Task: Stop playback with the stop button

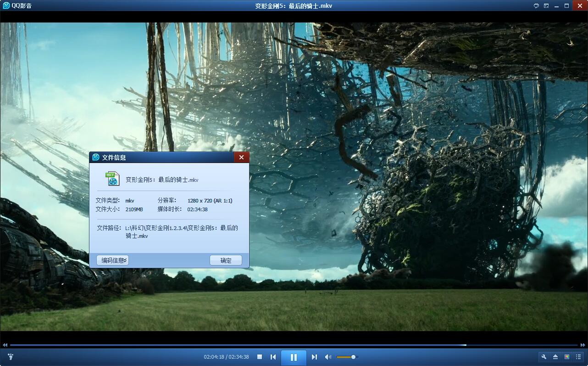Action: pyautogui.click(x=260, y=357)
